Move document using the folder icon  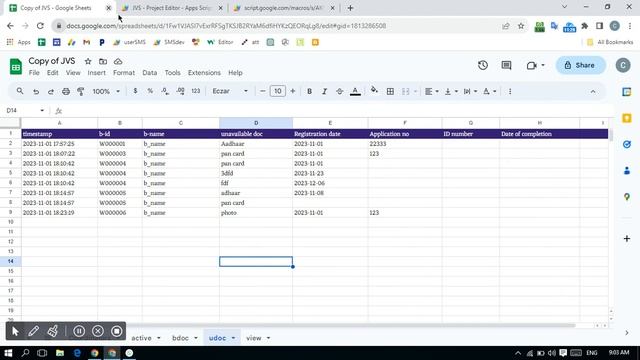[x=103, y=61]
